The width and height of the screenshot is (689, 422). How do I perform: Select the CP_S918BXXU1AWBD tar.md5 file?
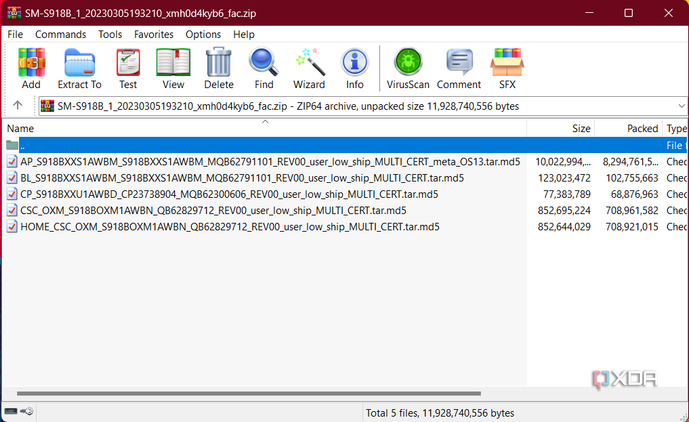pos(229,194)
